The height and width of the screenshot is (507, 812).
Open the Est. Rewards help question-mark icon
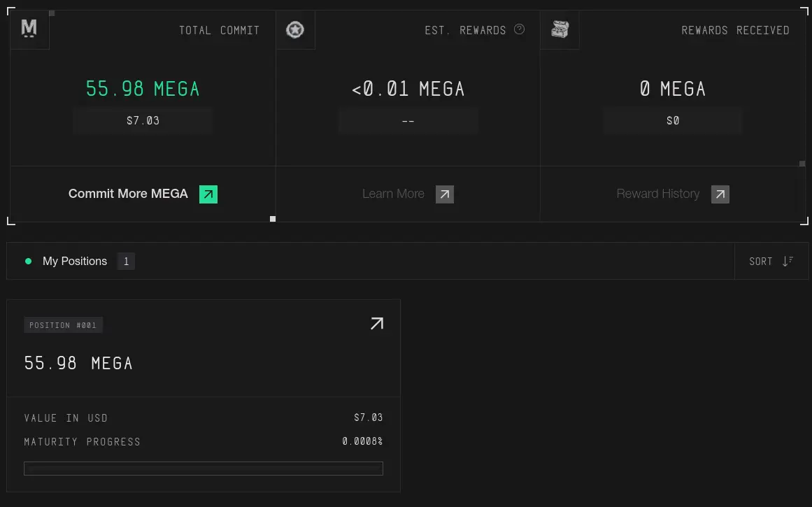point(520,29)
